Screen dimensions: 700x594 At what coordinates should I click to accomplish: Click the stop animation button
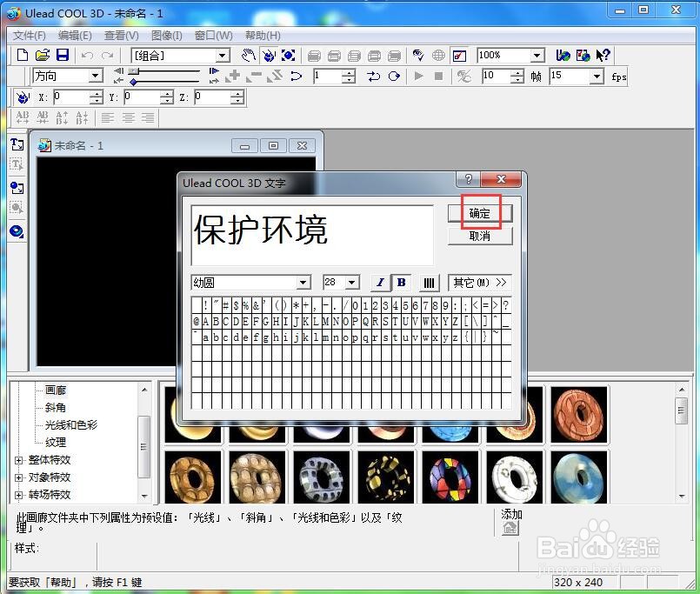[x=438, y=76]
